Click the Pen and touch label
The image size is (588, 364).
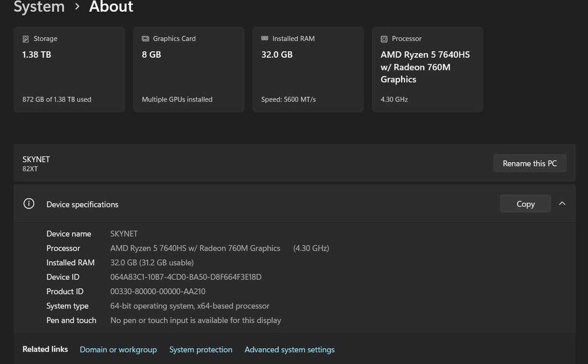pos(71,320)
